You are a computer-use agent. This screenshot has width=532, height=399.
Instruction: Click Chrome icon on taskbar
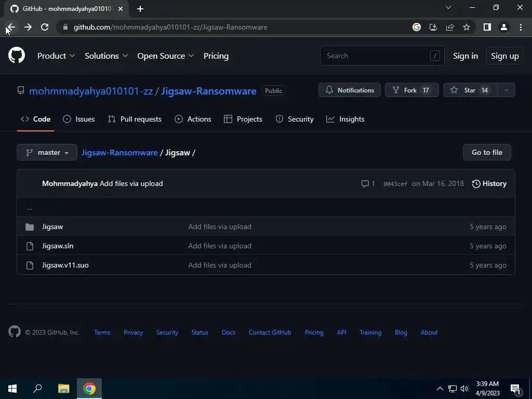point(89,389)
